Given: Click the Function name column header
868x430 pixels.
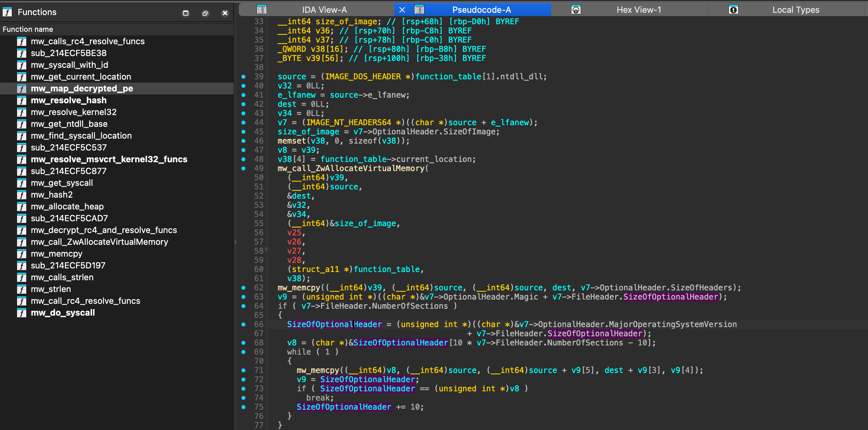Looking at the screenshot, I should (28, 29).
